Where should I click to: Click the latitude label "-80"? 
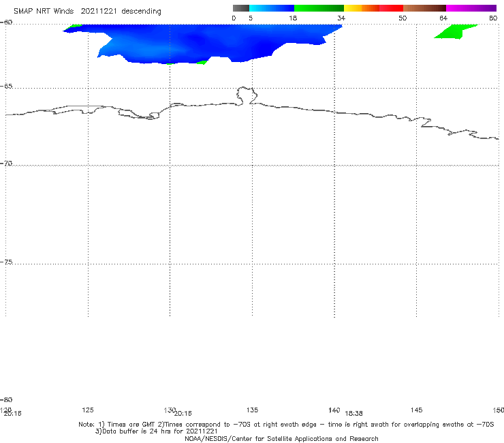tap(6, 399)
